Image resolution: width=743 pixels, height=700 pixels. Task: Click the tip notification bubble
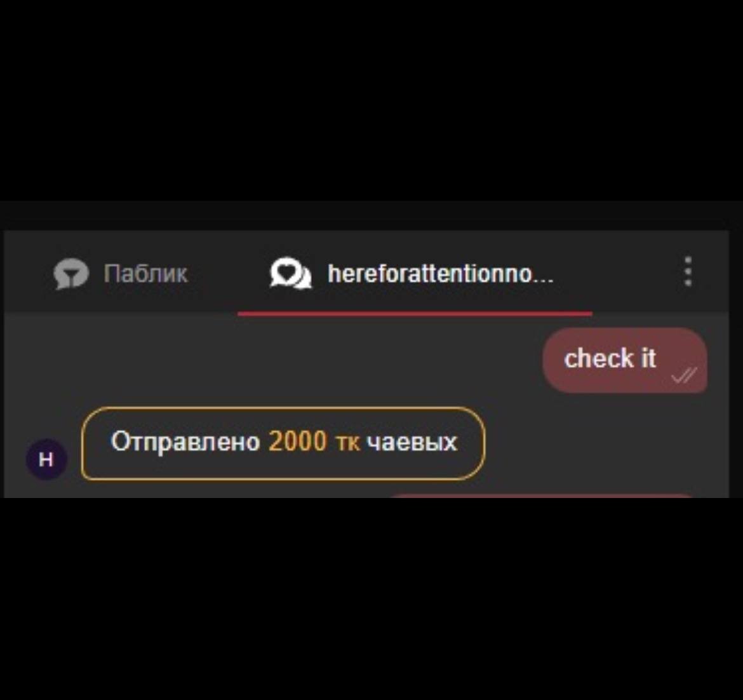point(283,443)
